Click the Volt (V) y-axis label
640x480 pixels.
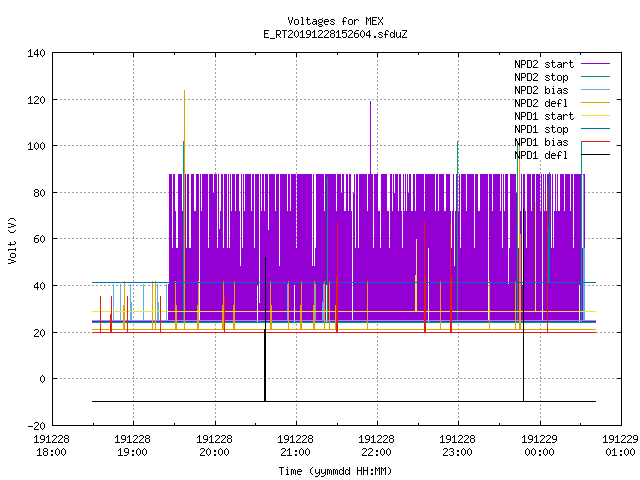[12, 240]
